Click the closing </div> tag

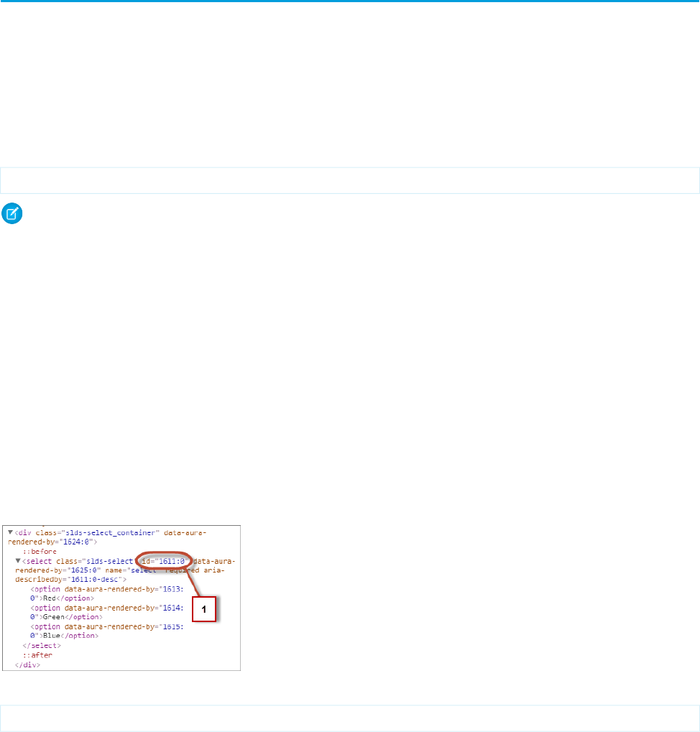(x=28, y=664)
